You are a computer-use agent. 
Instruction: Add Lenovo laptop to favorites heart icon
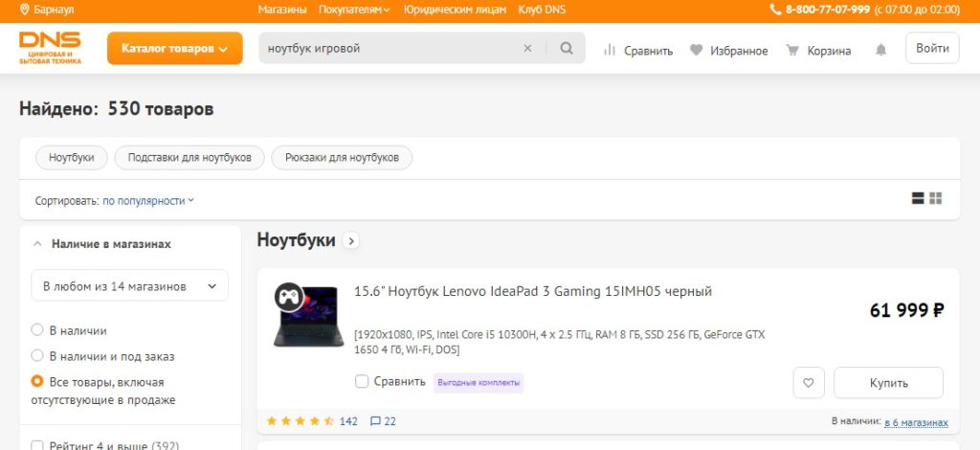click(x=808, y=383)
